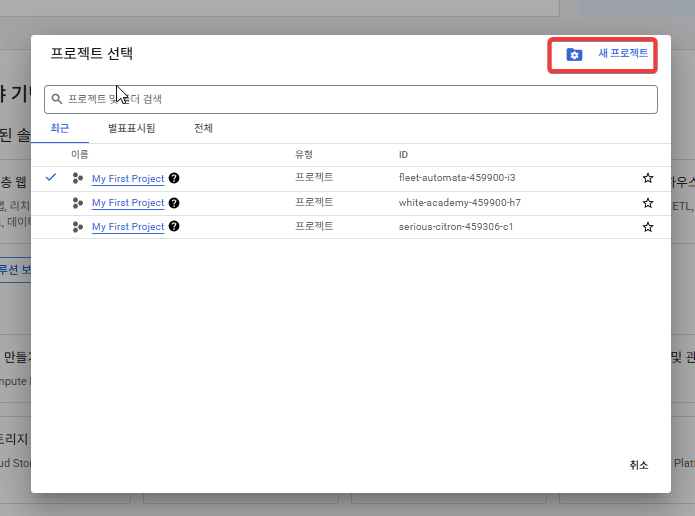This screenshot has height=516, width=695.
Task: Click help icon beside serious-citron project name
Action: [x=174, y=227]
